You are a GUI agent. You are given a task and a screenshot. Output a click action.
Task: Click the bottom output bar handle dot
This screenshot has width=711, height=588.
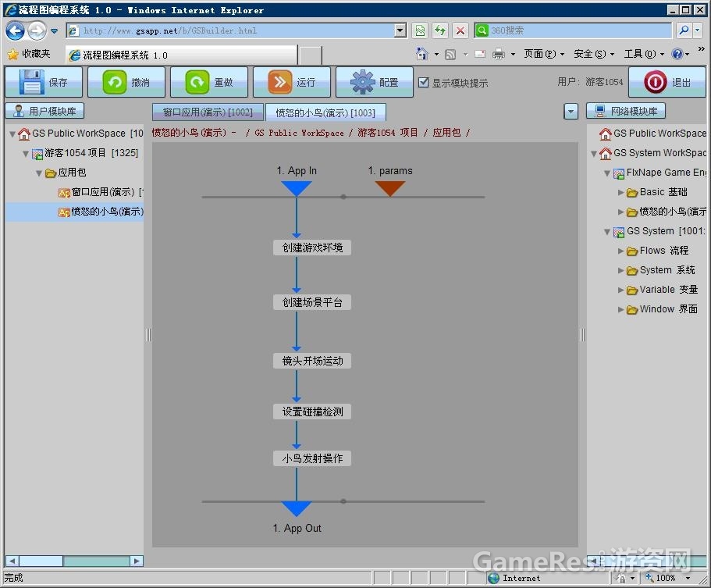click(343, 501)
